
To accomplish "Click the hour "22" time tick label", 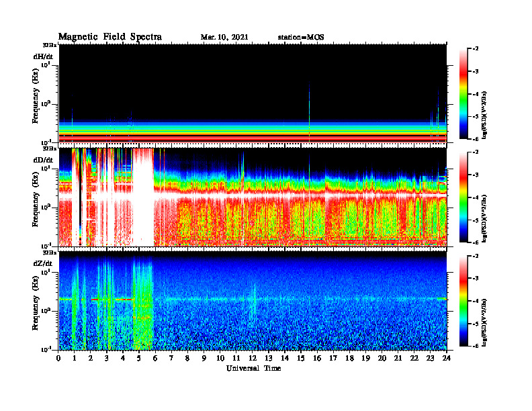I will [414, 358].
